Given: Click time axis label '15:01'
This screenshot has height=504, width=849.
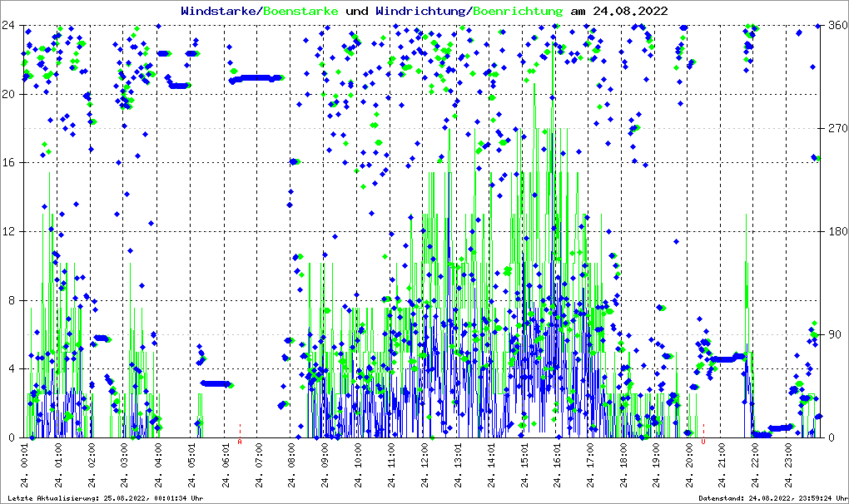Looking at the screenshot, I should (x=524, y=457).
